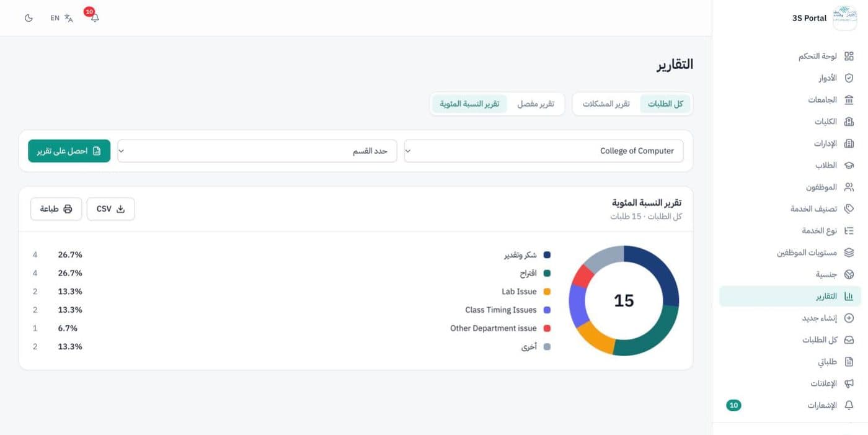Click the شكر وتقدير legend label

click(x=520, y=255)
